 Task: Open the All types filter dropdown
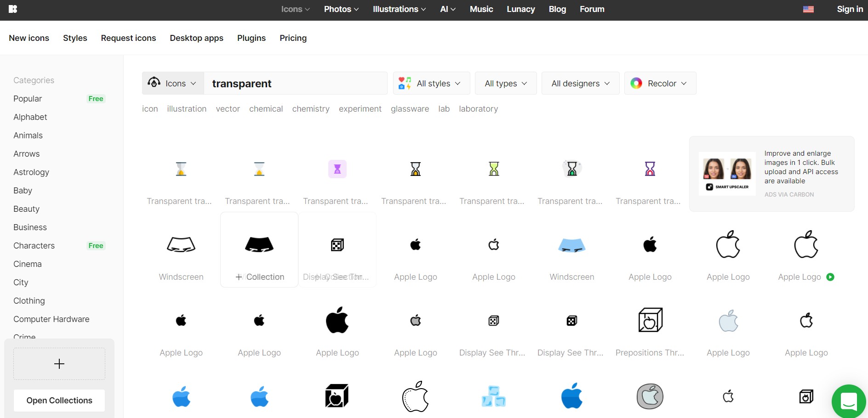(506, 83)
